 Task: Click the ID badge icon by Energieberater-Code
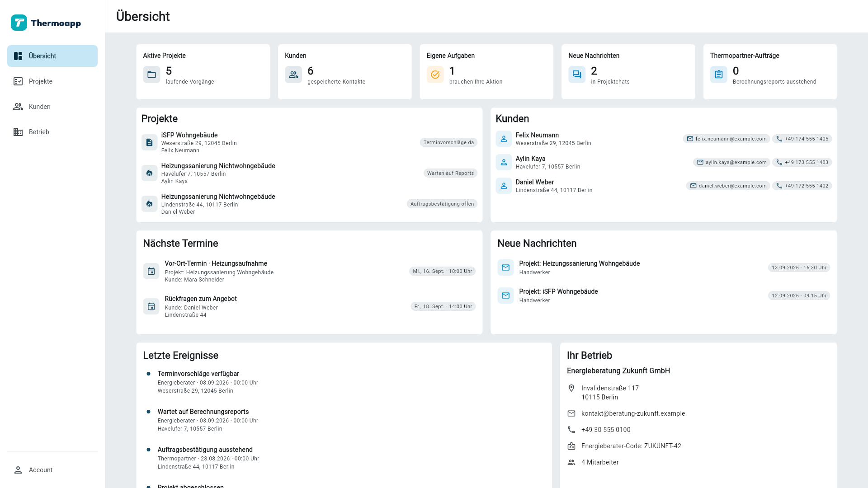(x=571, y=446)
